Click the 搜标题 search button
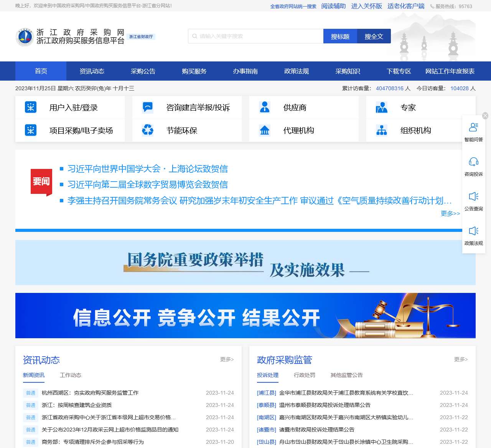 coord(340,36)
